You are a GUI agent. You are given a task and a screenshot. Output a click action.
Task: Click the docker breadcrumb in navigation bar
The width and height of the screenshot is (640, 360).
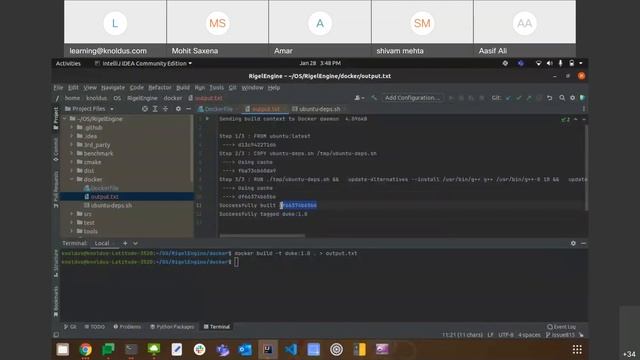[x=173, y=98]
